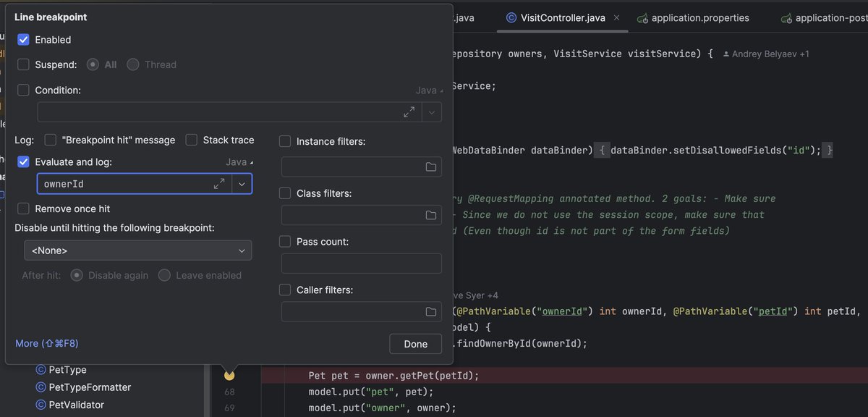Open the application-post… tab

(x=823, y=17)
